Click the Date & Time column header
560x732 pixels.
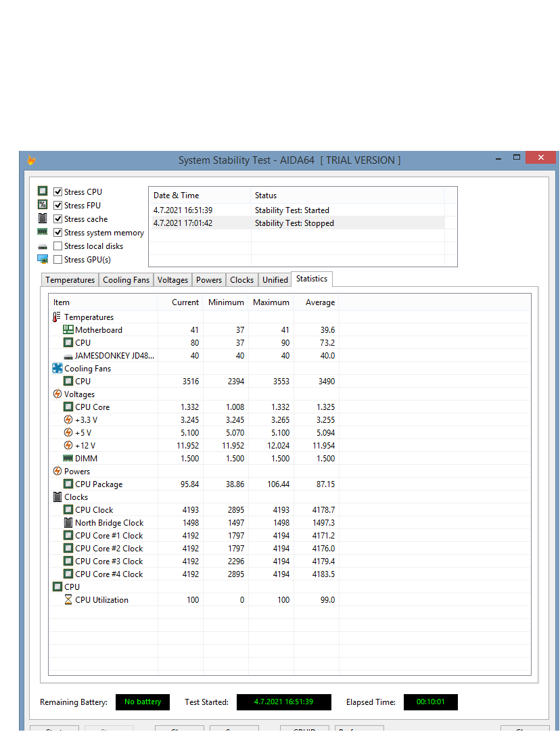(200, 195)
